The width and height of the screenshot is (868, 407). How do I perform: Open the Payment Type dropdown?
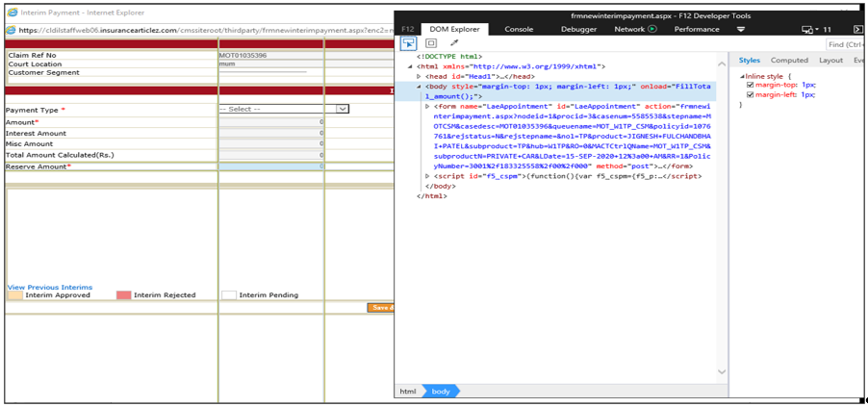pos(283,110)
